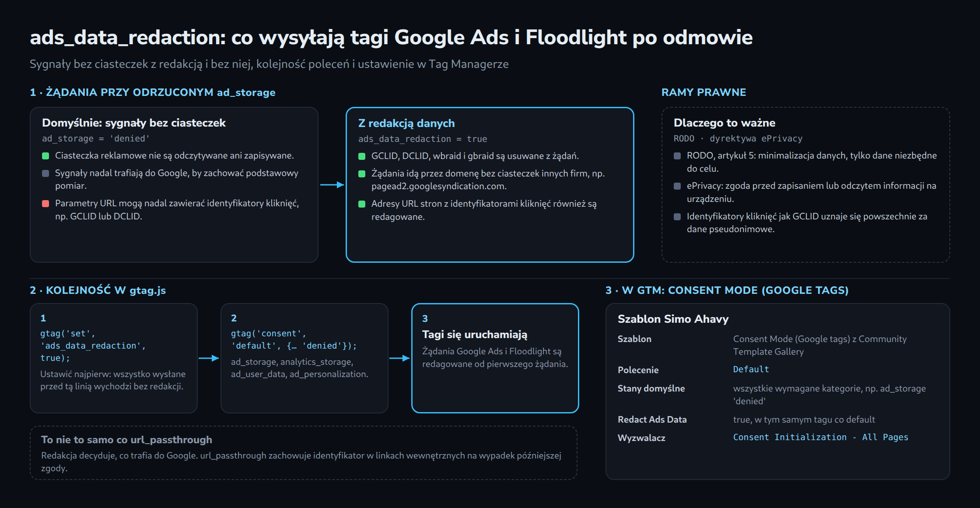
Task: Click bullet 'Parametry URL mogą nadal zawierać identyfikatory kliknięć'
Action: (177, 210)
